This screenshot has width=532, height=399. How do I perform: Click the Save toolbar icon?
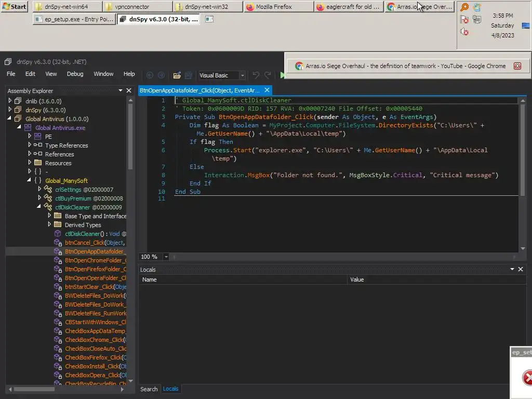point(189,75)
